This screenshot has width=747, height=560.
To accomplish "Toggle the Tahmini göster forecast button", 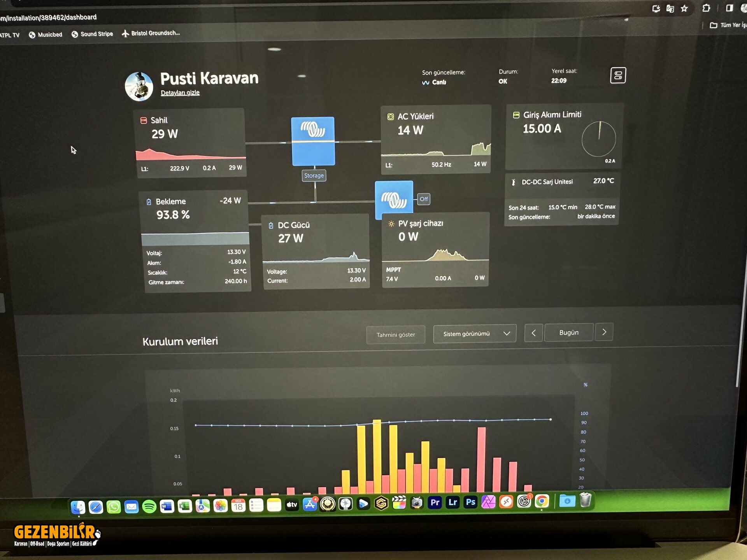I will coord(395,335).
